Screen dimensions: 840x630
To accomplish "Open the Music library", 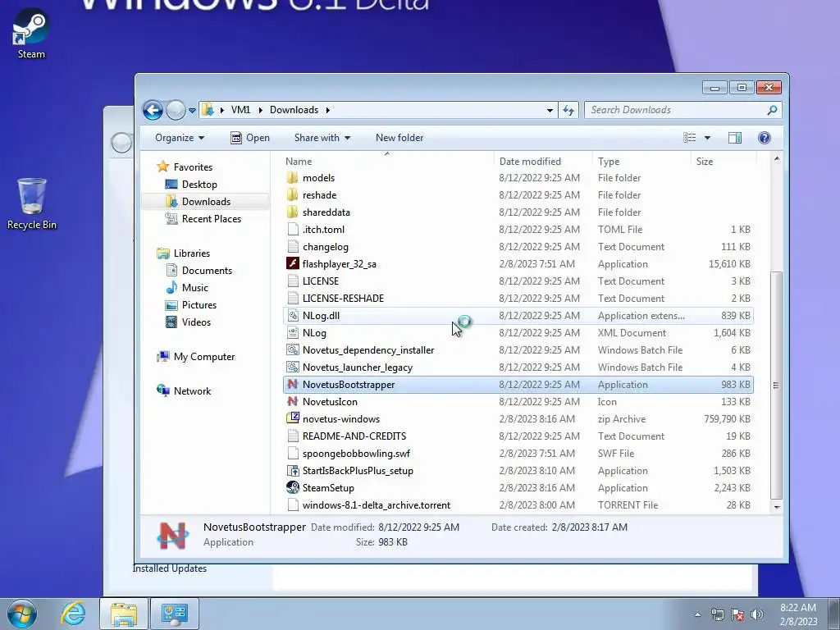I will point(195,288).
